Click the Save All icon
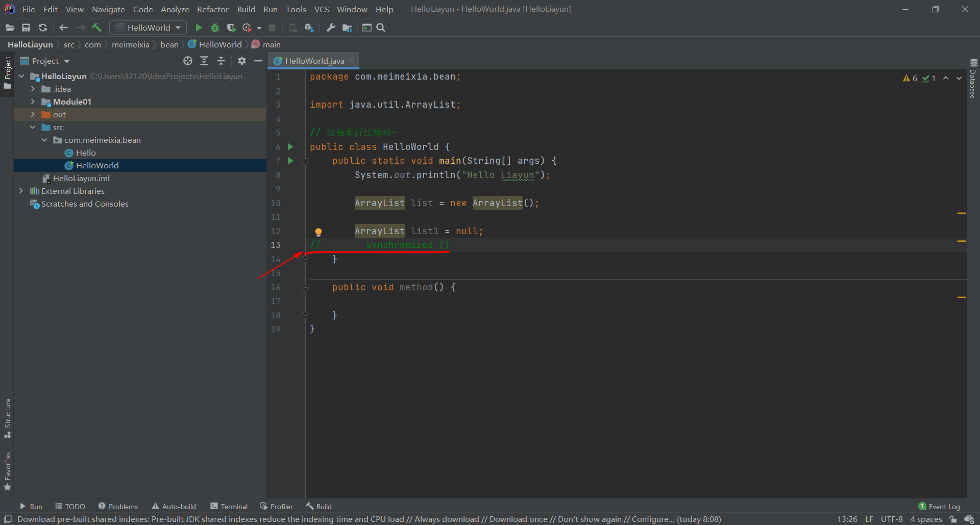The width and height of the screenshot is (980, 525). click(26, 28)
